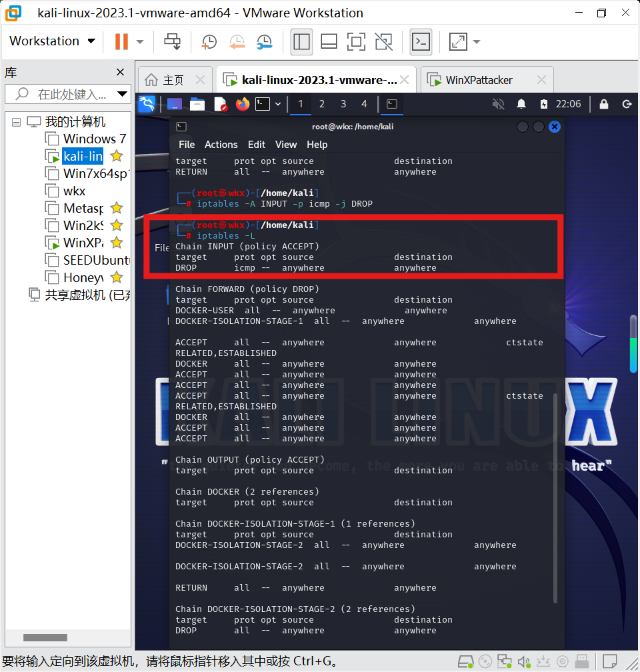Viewport: 640px width, 672px height.
Task: Open notifications bell in Kali panel
Action: 521,104
